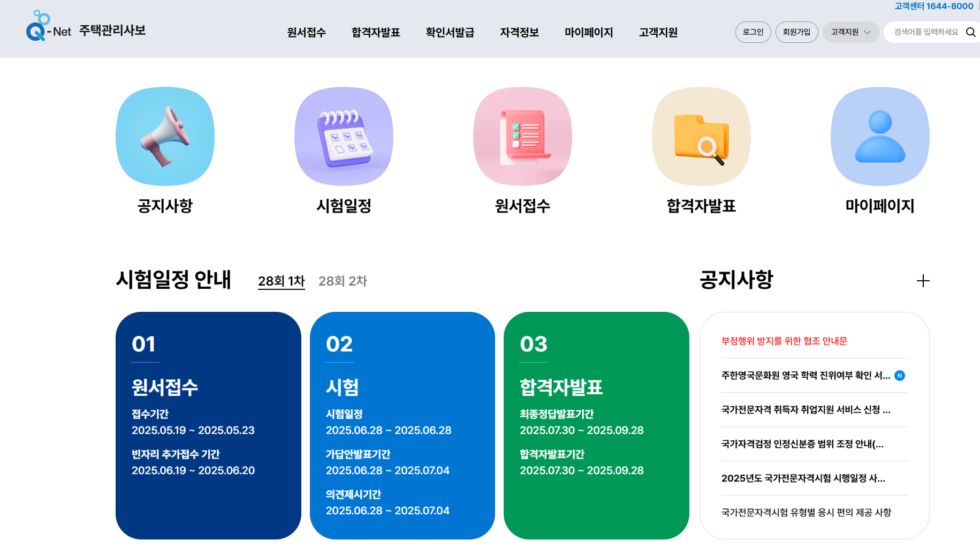
Task: Open notice 국가전문자격 취득자 취업지원 서비스 신청
Action: coord(806,410)
